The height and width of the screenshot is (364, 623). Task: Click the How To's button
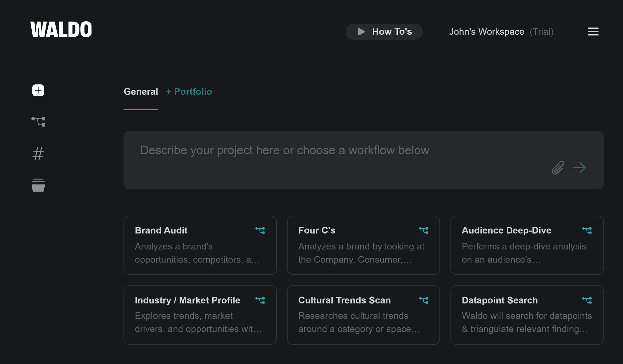[x=384, y=31]
